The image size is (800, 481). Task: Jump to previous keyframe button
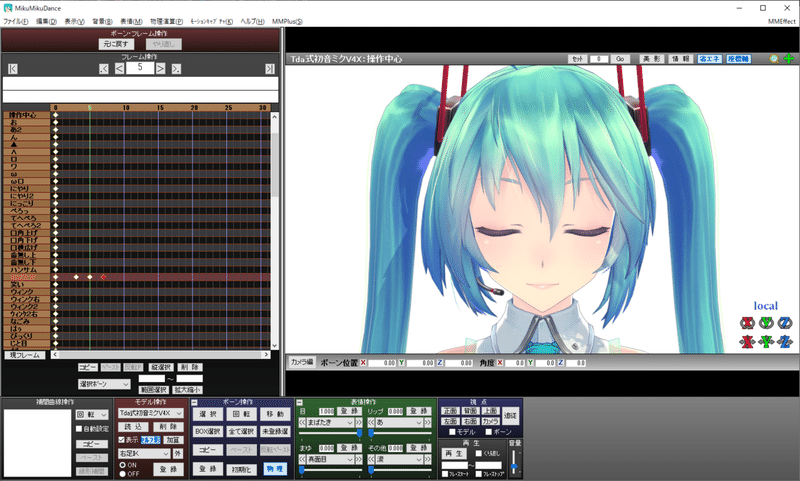click(104, 69)
